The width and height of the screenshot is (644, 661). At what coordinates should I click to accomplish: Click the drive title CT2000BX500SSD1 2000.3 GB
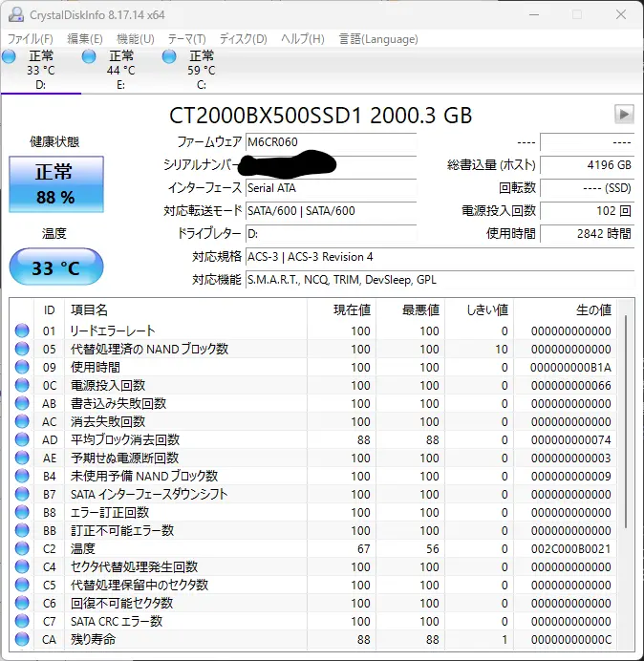320,116
